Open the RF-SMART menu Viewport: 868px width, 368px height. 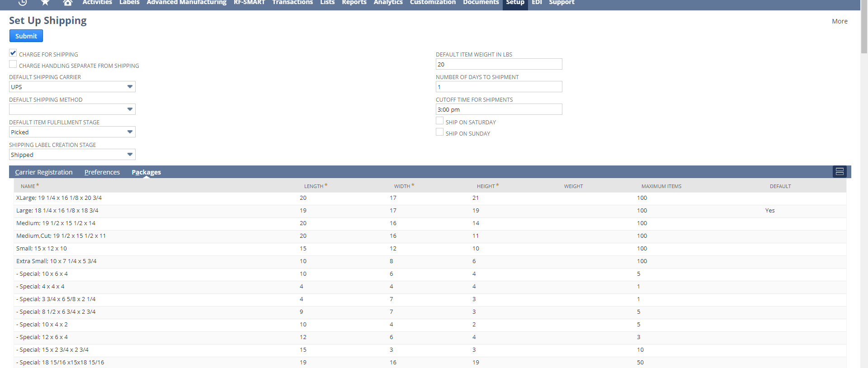pos(249,3)
